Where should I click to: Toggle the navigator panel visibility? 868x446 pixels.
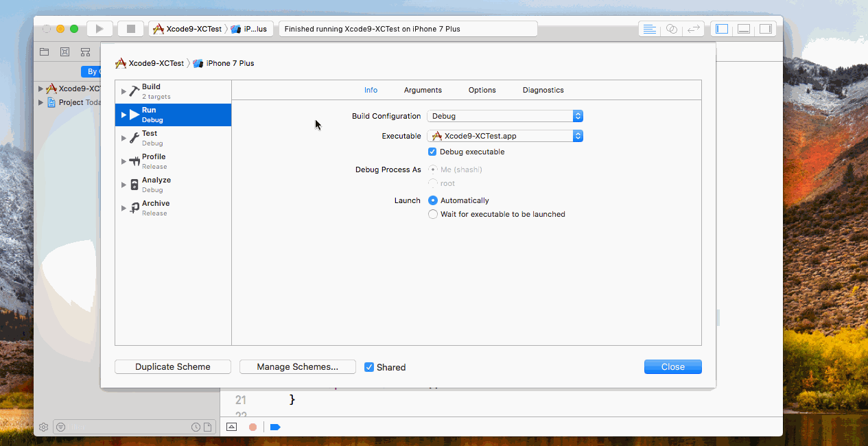[x=721, y=29]
